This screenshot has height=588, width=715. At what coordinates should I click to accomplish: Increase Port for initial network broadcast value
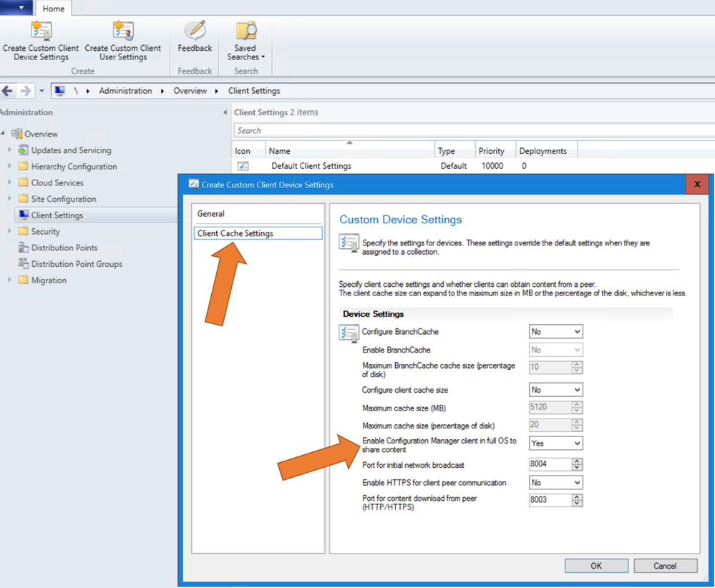click(577, 461)
